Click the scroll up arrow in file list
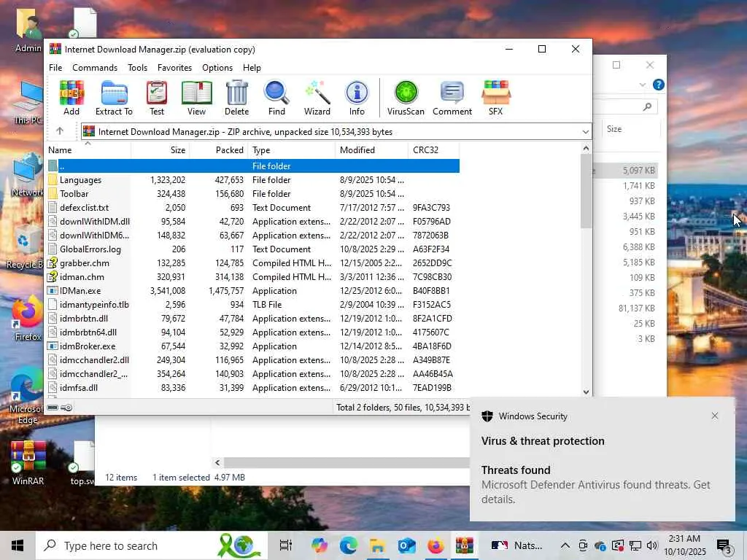 click(x=586, y=148)
